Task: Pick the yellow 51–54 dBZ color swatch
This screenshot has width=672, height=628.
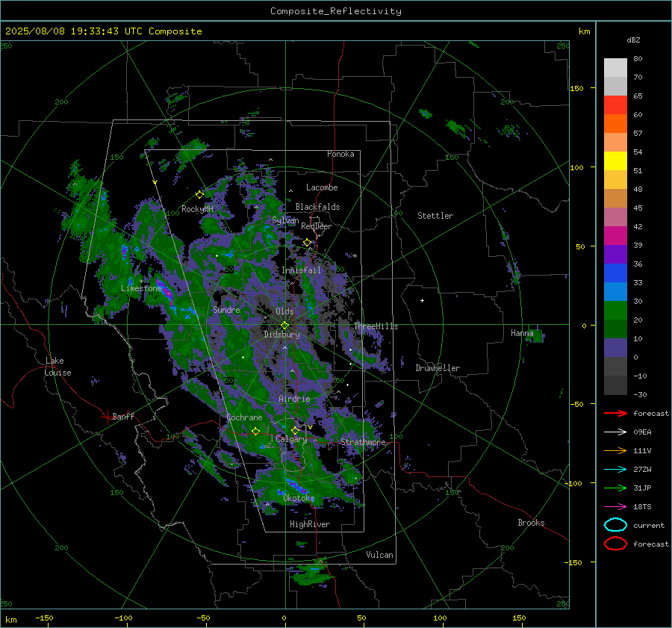Action: pyautogui.click(x=615, y=161)
